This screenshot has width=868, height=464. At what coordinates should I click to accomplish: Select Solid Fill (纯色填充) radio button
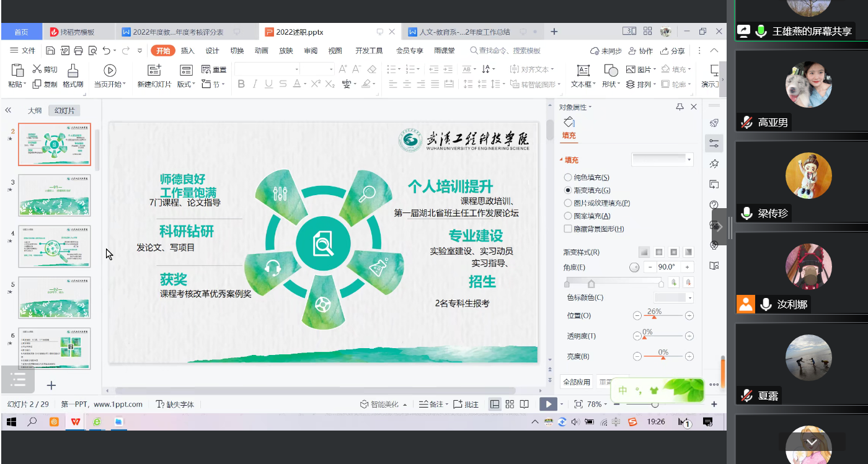click(x=568, y=178)
